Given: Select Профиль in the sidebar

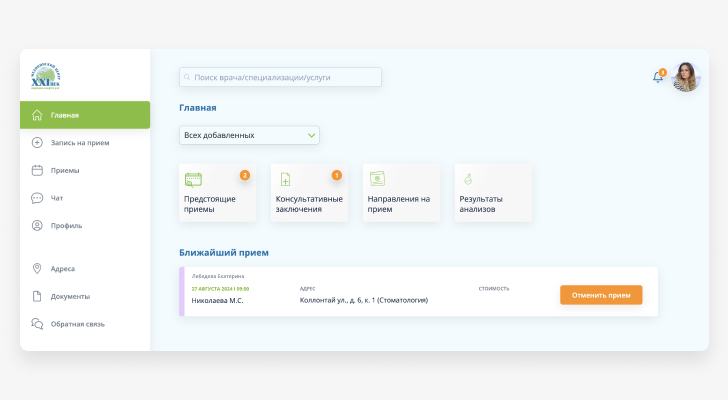Looking at the screenshot, I should pos(66,226).
